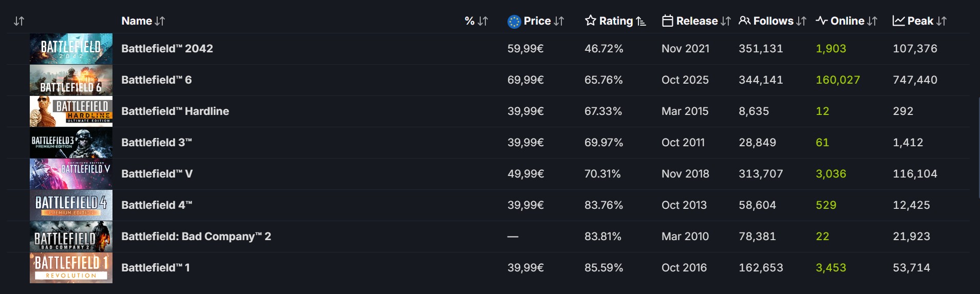Click the people icon beside Follows

pyautogui.click(x=744, y=21)
